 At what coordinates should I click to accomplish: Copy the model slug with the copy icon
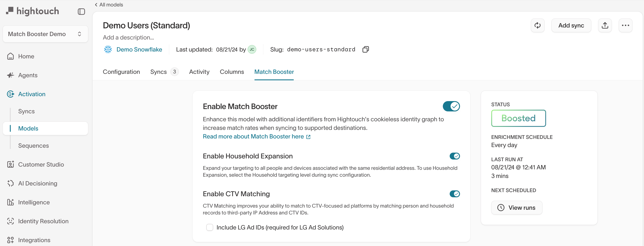[365, 49]
